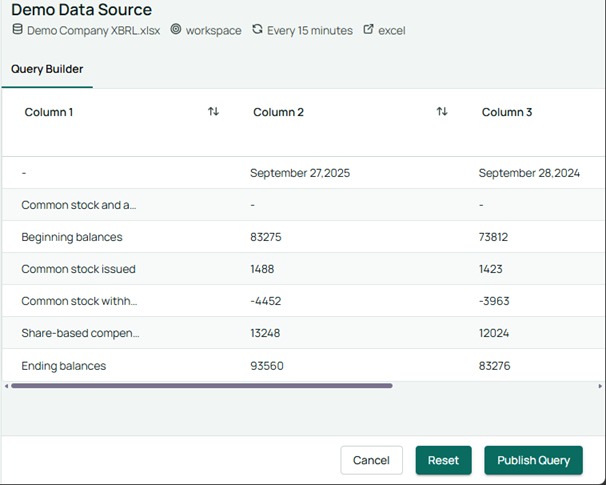Click the -3963 value cell

pos(494,301)
